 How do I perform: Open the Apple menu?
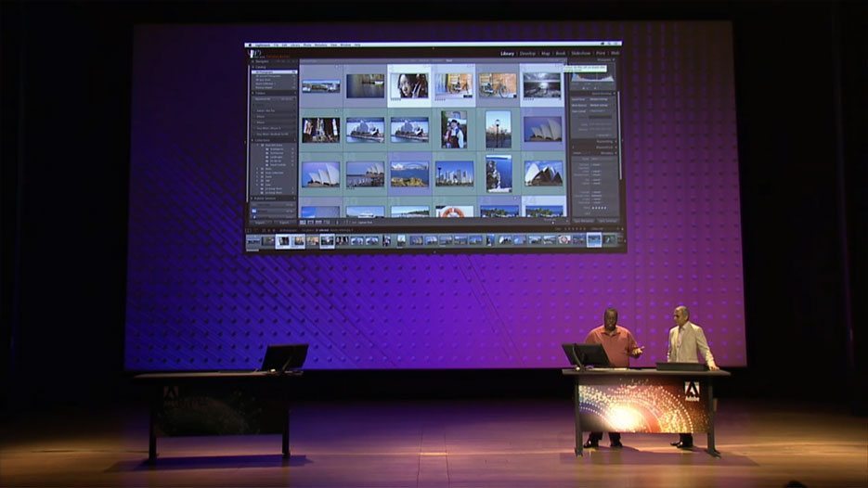(251, 45)
